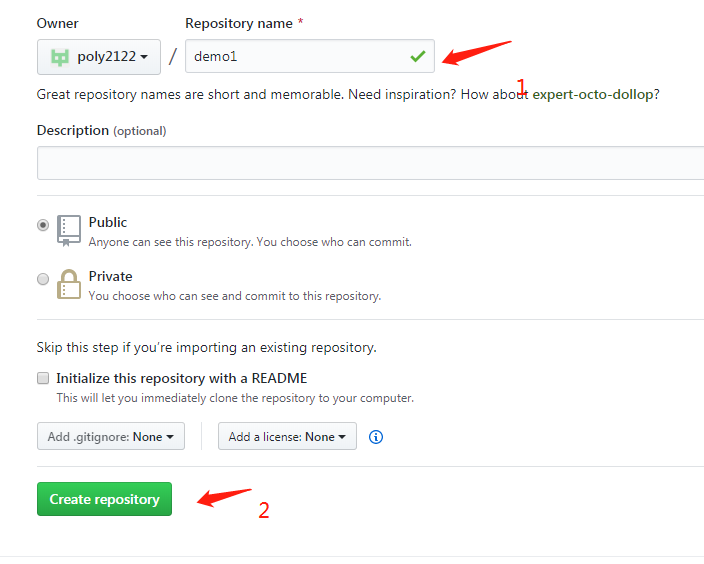Click the blue license info icon

coord(376,437)
